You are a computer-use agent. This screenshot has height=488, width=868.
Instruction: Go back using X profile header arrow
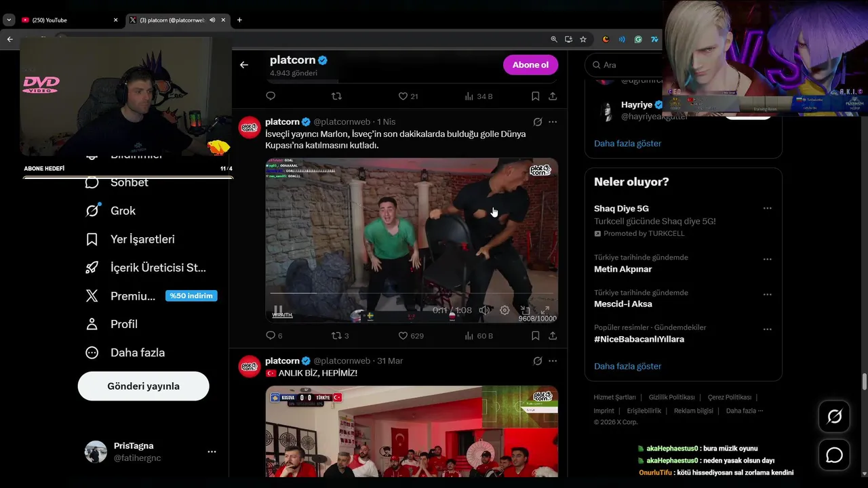tap(244, 65)
